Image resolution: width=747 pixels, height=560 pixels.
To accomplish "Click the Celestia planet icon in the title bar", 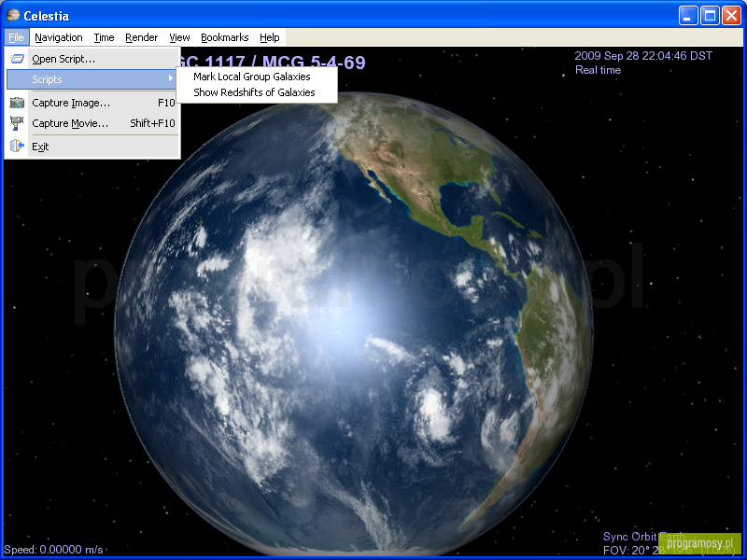I will 13,15.
